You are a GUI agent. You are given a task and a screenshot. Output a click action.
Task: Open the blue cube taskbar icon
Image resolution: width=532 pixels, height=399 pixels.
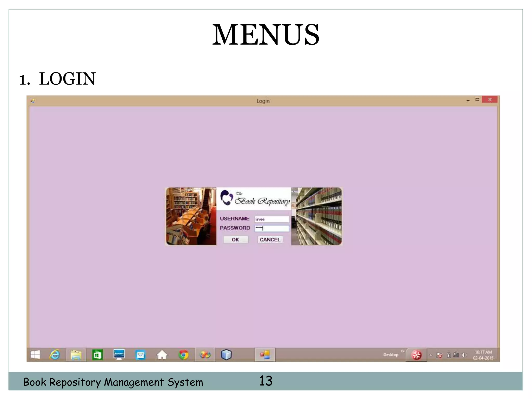[x=226, y=355]
